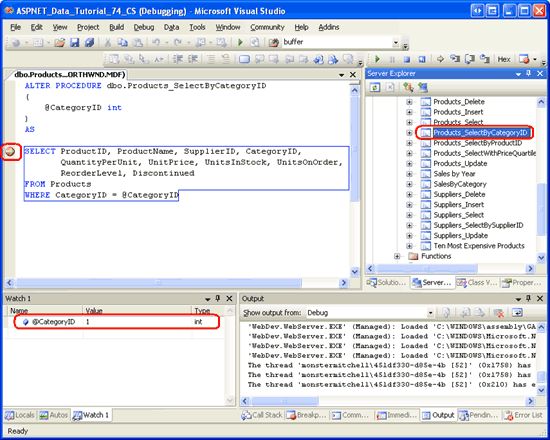Click the Undo arrow icon
The height and width of the screenshot is (440, 550).
[x=156, y=43]
